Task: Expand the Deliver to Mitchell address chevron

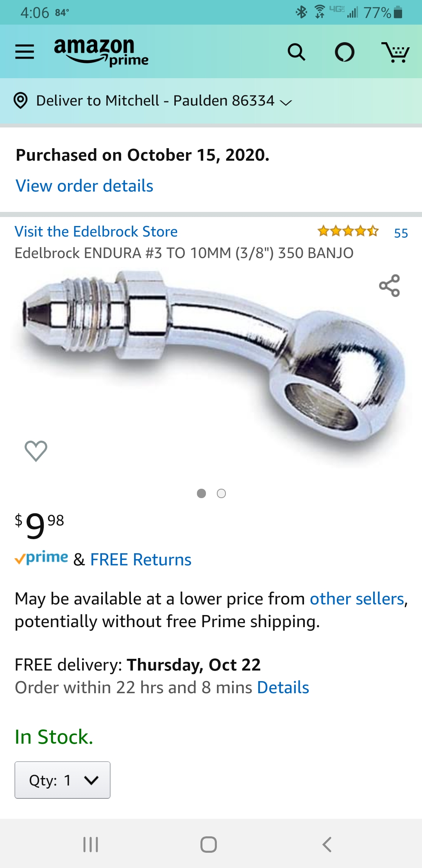Action: (x=286, y=102)
